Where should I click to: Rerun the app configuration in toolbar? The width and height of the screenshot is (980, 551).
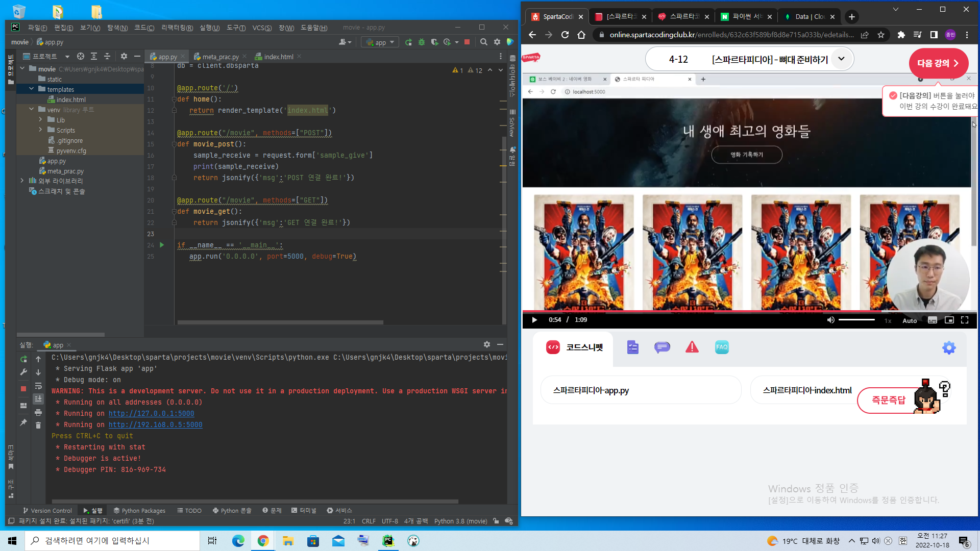[408, 42]
